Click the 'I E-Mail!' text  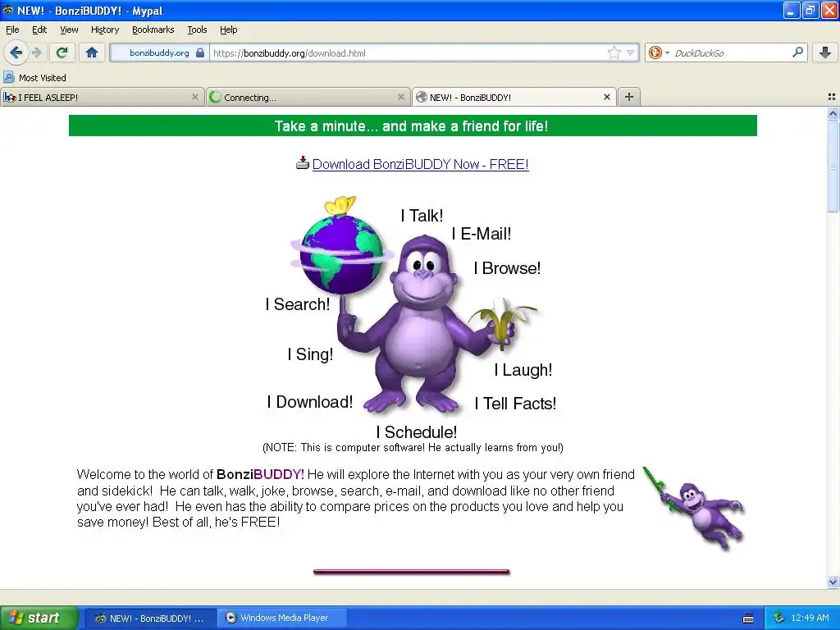[x=481, y=234]
